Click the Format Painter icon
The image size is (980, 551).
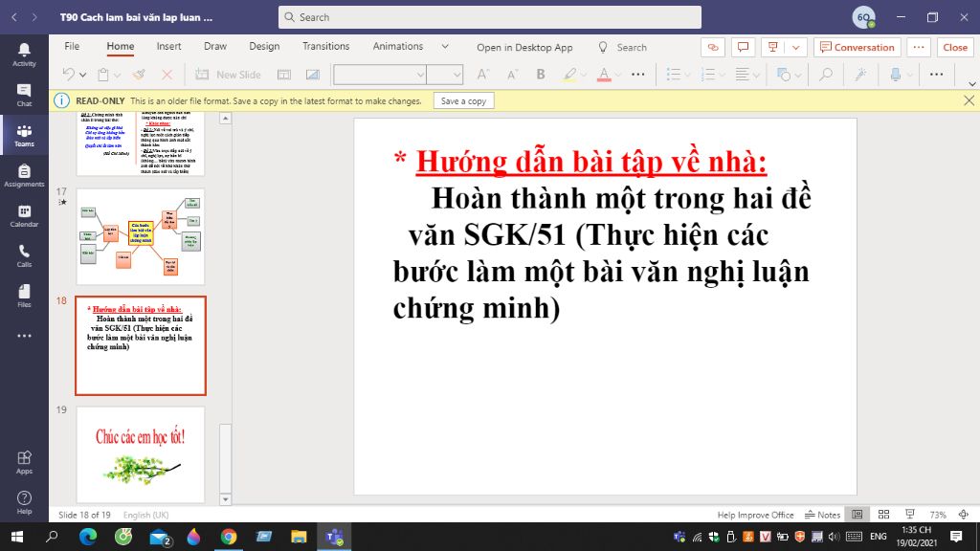(139, 75)
